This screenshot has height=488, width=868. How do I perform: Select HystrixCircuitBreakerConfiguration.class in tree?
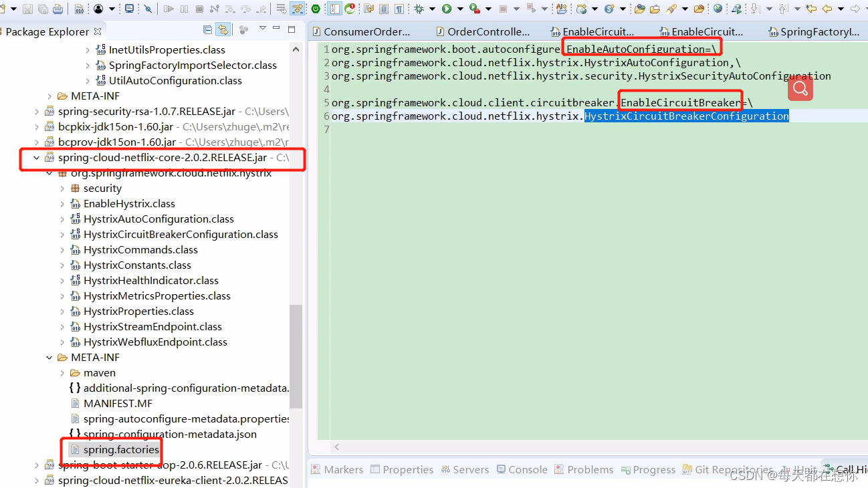181,235
